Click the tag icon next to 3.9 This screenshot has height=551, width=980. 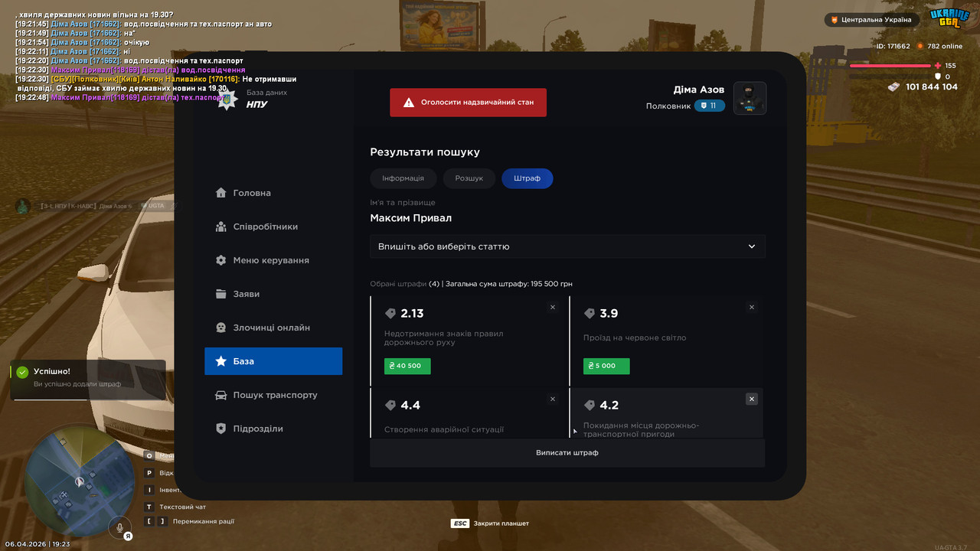point(590,314)
